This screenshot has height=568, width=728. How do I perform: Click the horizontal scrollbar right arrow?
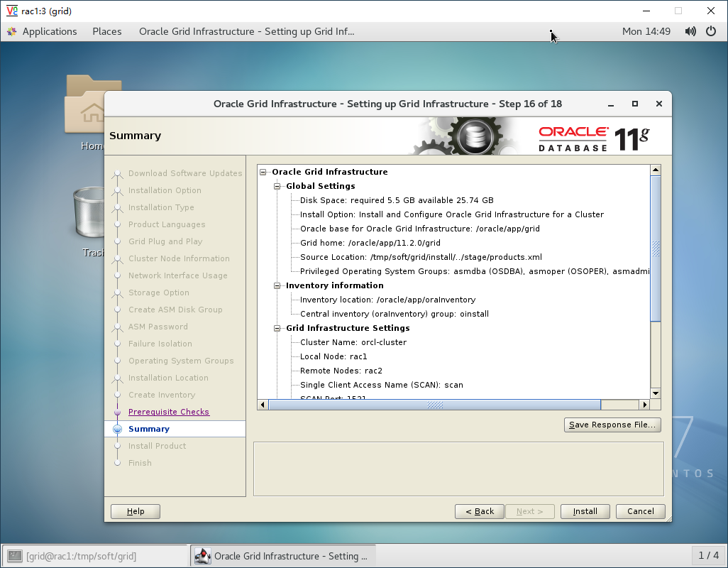[644, 405]
